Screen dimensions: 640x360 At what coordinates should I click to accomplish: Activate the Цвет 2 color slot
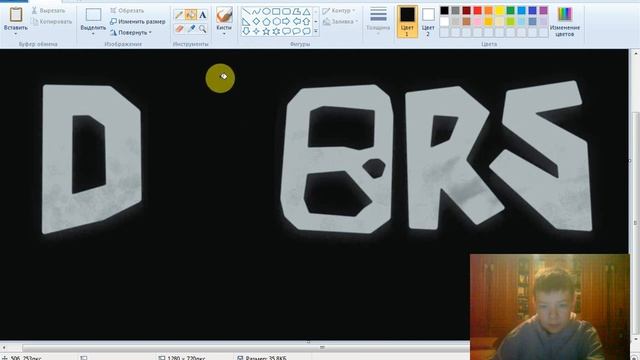(x=428, y=22)
